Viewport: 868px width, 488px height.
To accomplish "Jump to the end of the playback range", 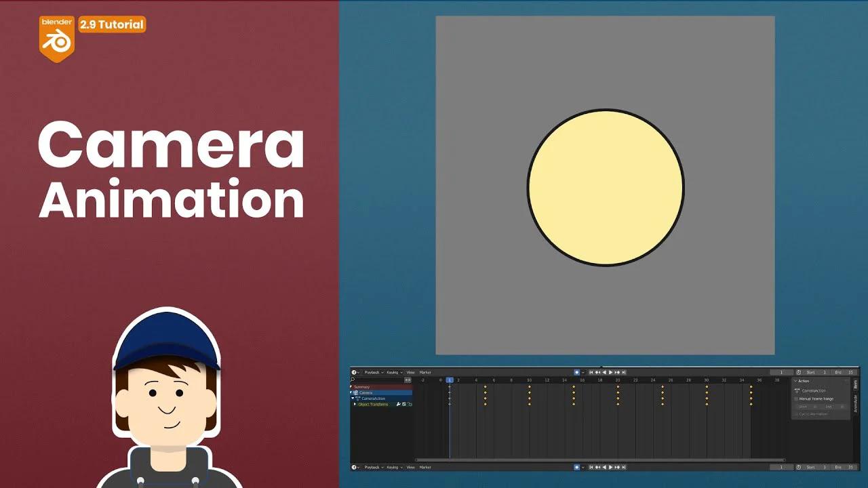I will (624, 371).
